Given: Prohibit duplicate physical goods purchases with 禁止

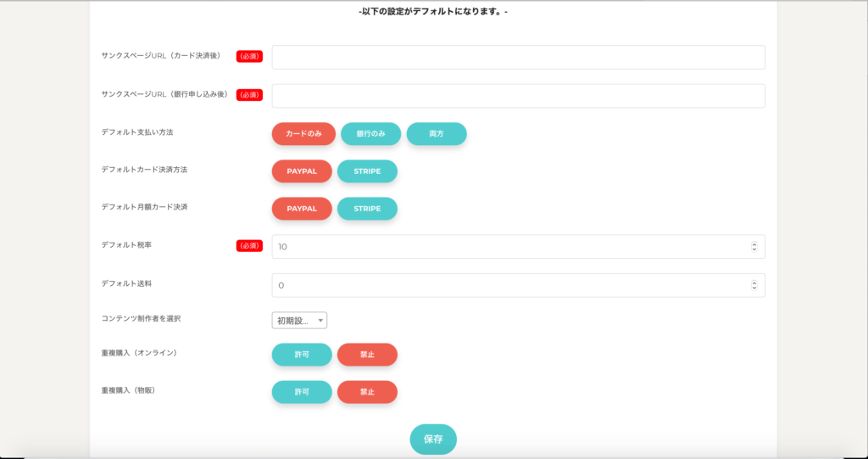Looking at the screenshot, I should pyautogui.click(x=367, y=392).
